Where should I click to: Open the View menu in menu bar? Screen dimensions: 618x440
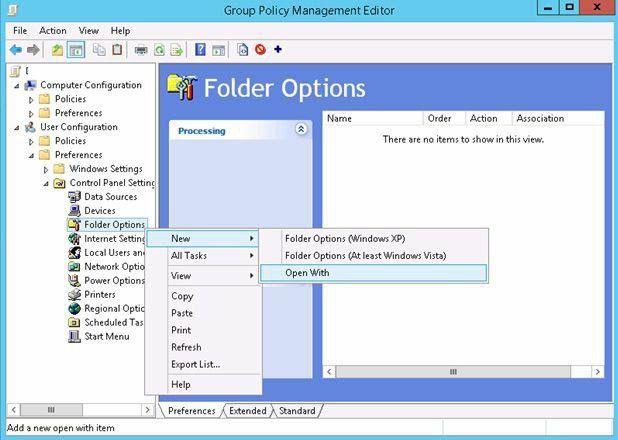(88, 31)
